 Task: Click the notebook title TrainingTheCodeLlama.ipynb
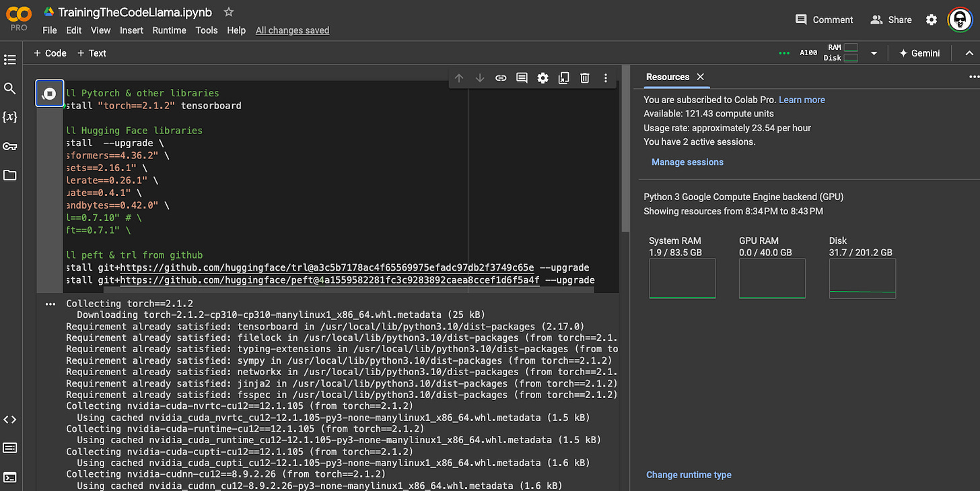135,12
